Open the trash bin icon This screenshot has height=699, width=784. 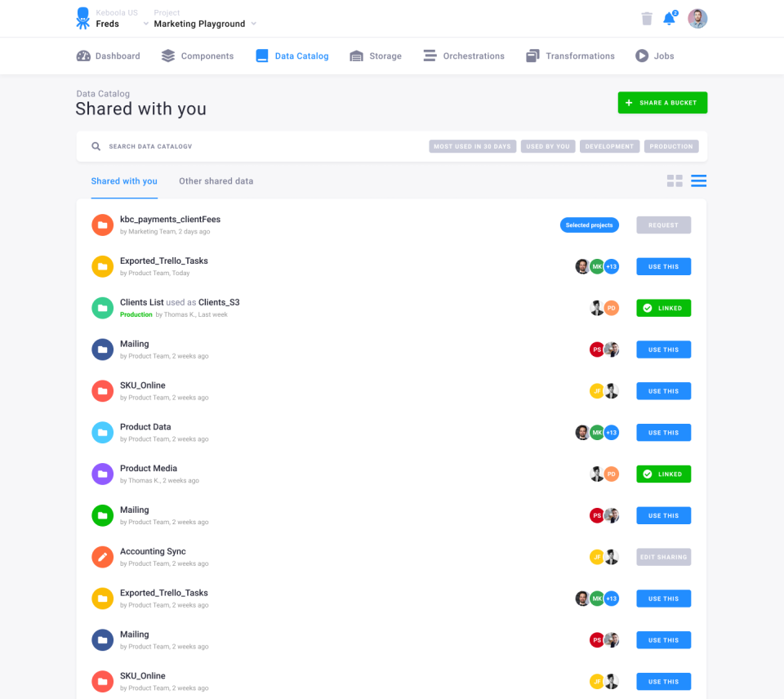click(x=647, y=19)
